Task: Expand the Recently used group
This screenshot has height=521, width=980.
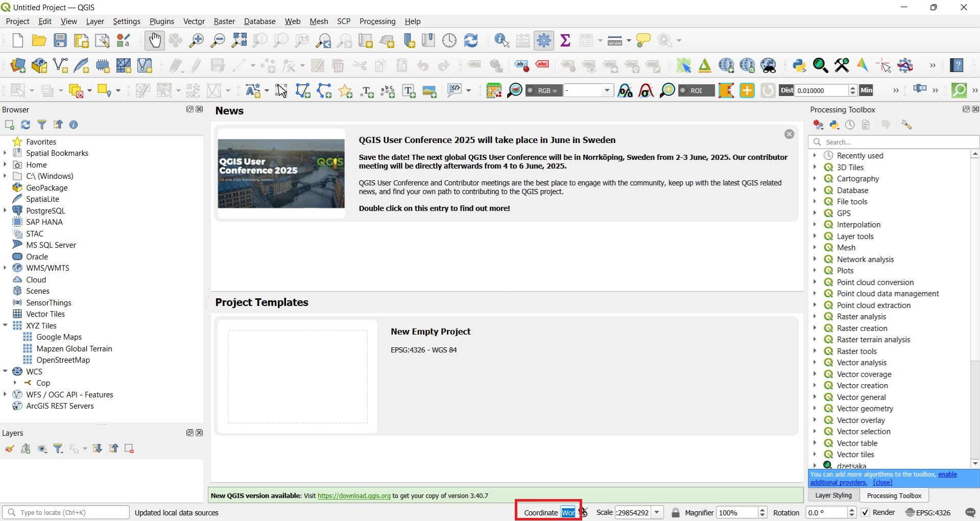Action: point(815,155)
